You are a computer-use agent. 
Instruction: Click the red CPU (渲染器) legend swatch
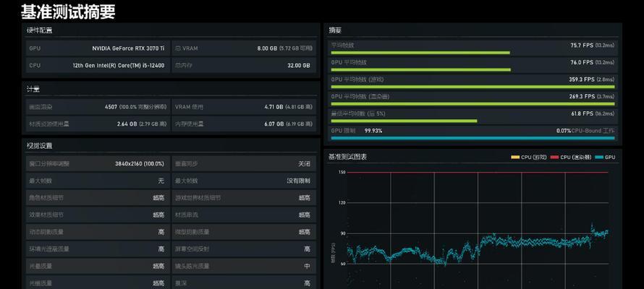click(554, 158)
